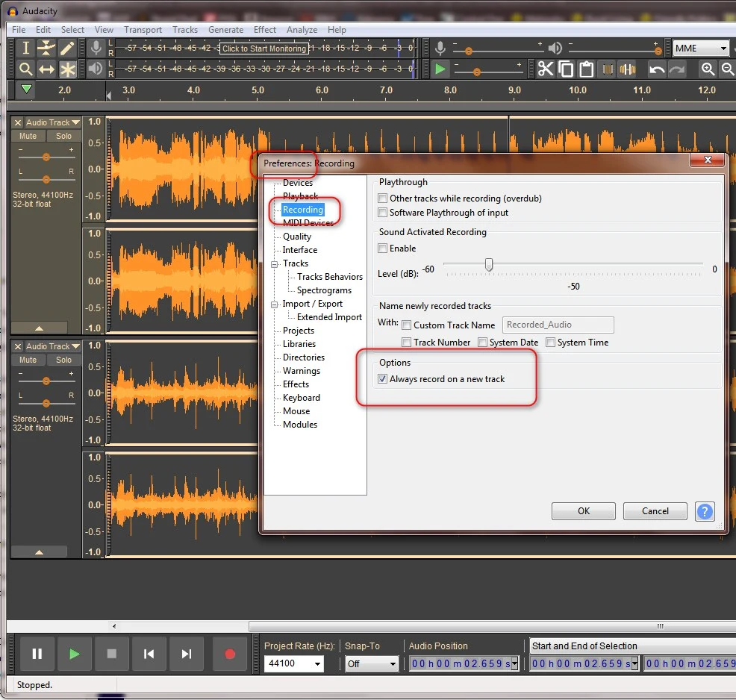The width and height of the screenshot is (736, 700).
Task: Select the Draw pencil tool
Action: click(x=67, y=49)
